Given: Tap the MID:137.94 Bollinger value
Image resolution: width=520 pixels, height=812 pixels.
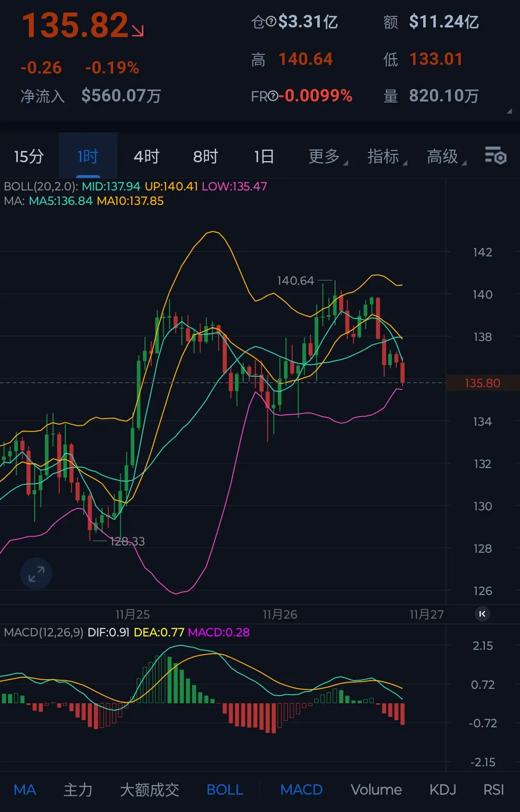Looking at the screenshot, I should tap(111, 186).
